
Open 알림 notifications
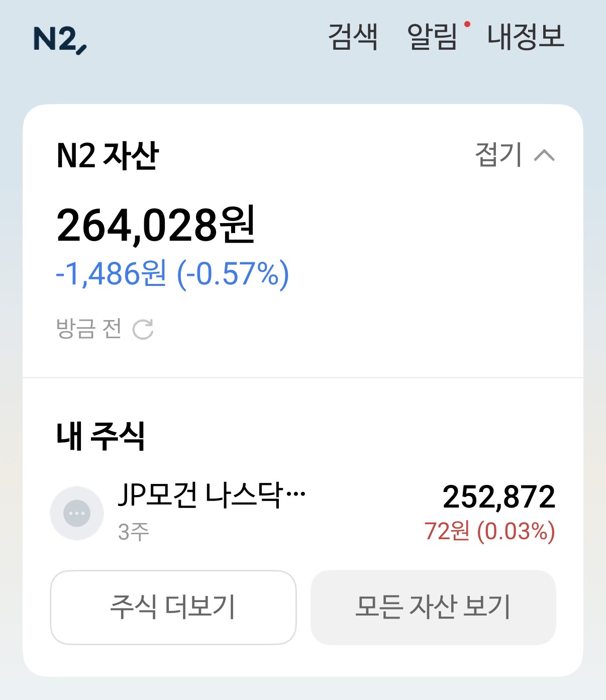click(x=432, y=37)
